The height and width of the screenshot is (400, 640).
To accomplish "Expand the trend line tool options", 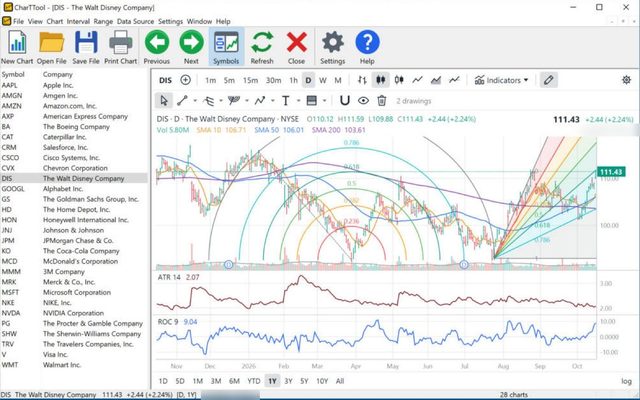I will (x=195, y=101).
